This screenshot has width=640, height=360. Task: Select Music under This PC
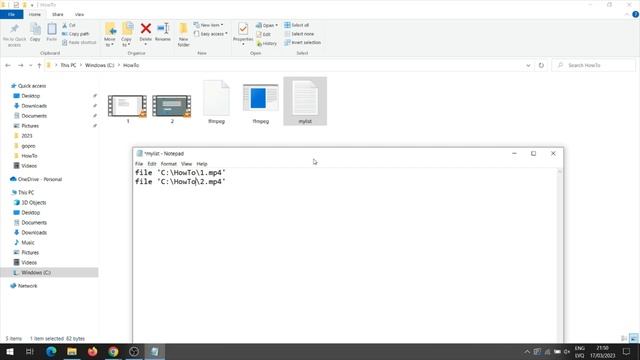(28, 242)
